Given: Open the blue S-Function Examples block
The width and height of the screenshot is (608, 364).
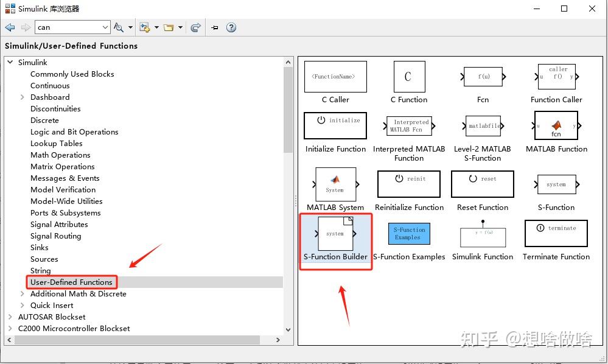Looking at the screenshot, I should coord(409,233).
